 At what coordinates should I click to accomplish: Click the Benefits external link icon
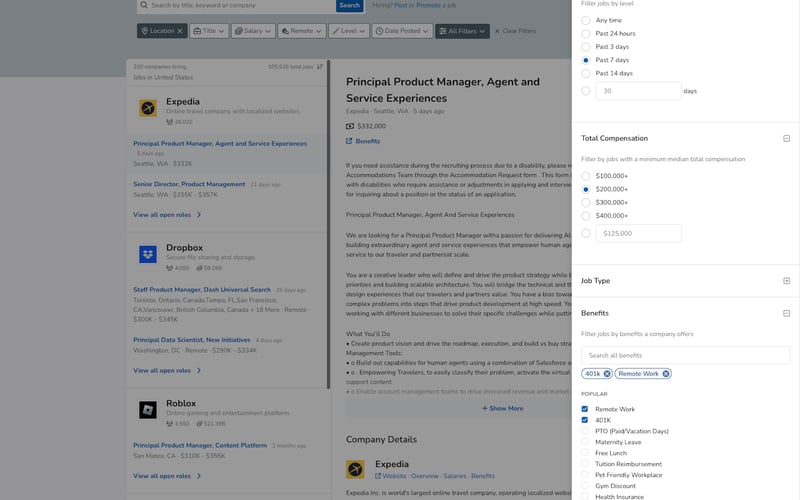(x=349, y=141)
